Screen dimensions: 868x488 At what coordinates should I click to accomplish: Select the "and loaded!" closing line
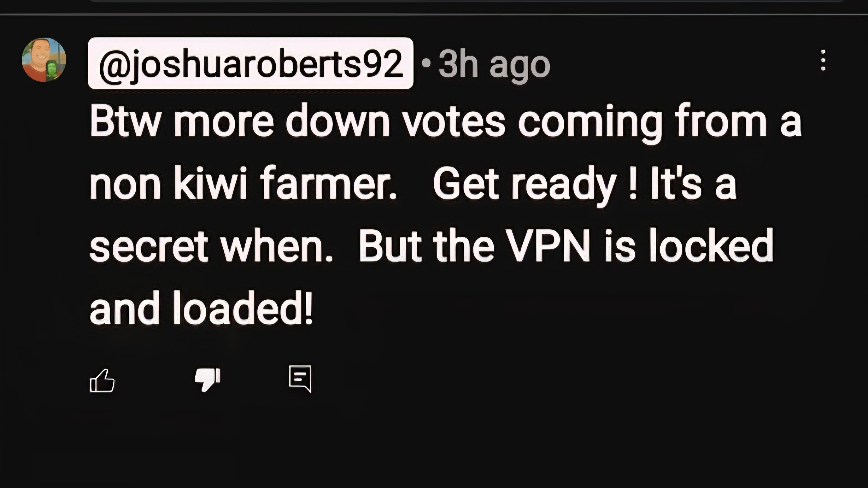201,308
